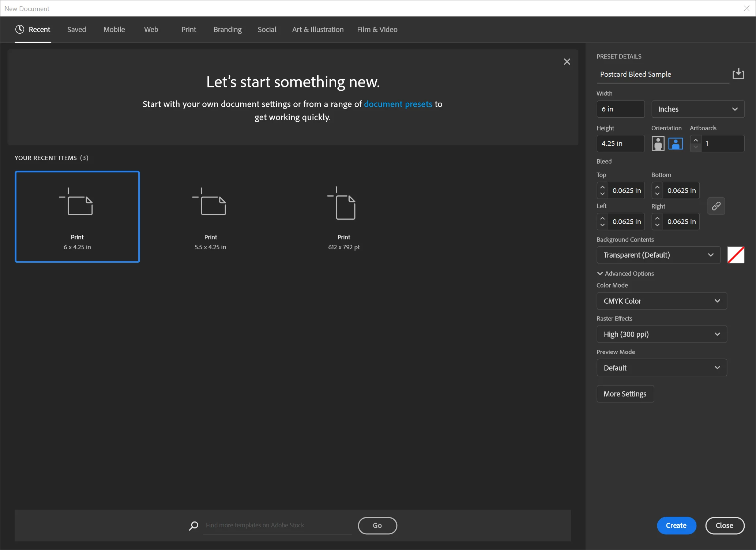This screenshot has height=550, width=756.
Task: Open the Raster Effects dropdown
Action: [x=662, y=334]
